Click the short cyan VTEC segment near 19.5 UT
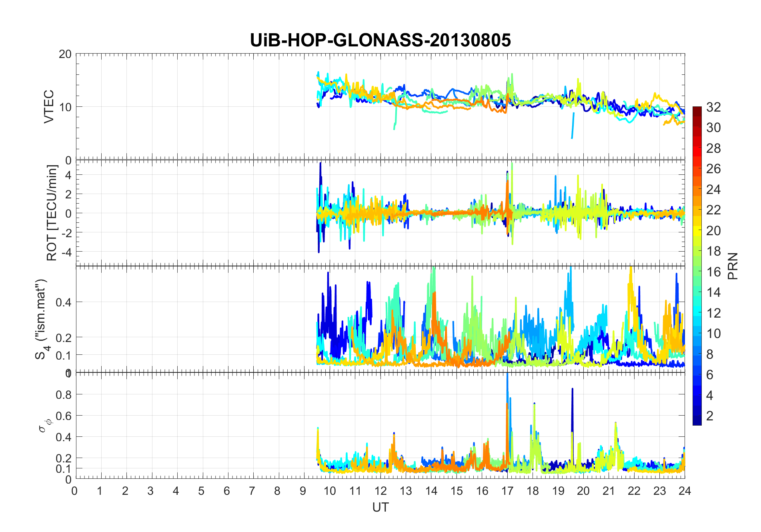This screenshot has width=761, height=532. [x=573, y=125]
